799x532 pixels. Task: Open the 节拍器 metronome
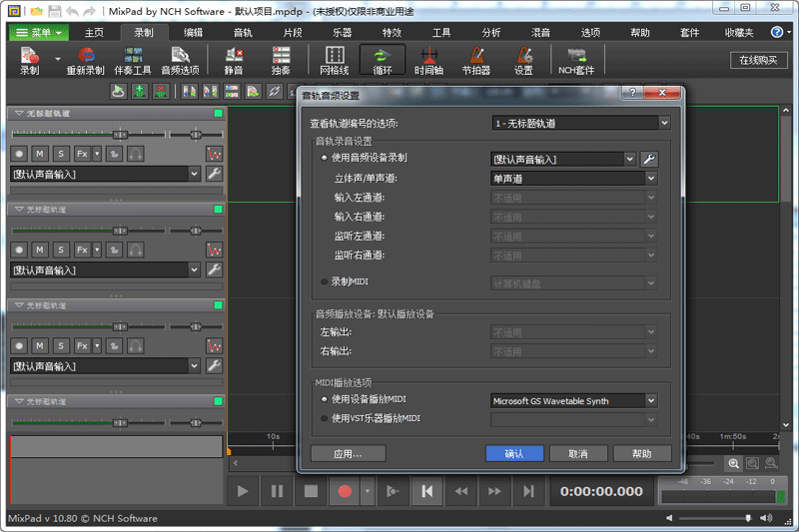[x=476, y=60]
